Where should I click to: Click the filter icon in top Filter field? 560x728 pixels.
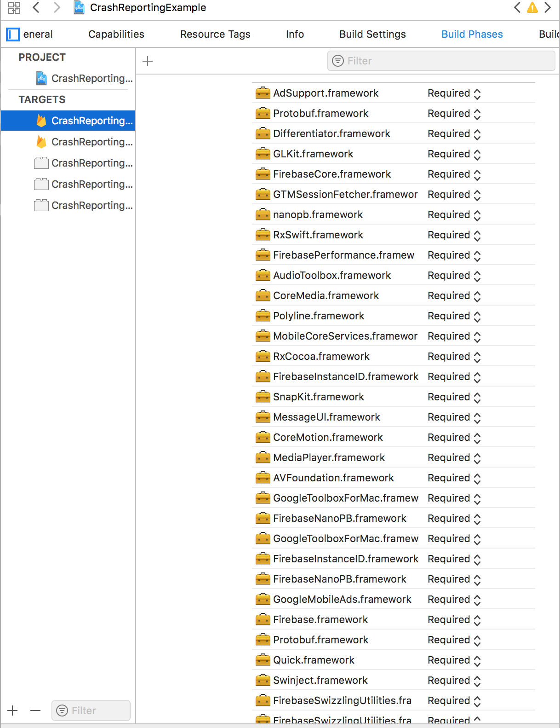pos(338,61)
